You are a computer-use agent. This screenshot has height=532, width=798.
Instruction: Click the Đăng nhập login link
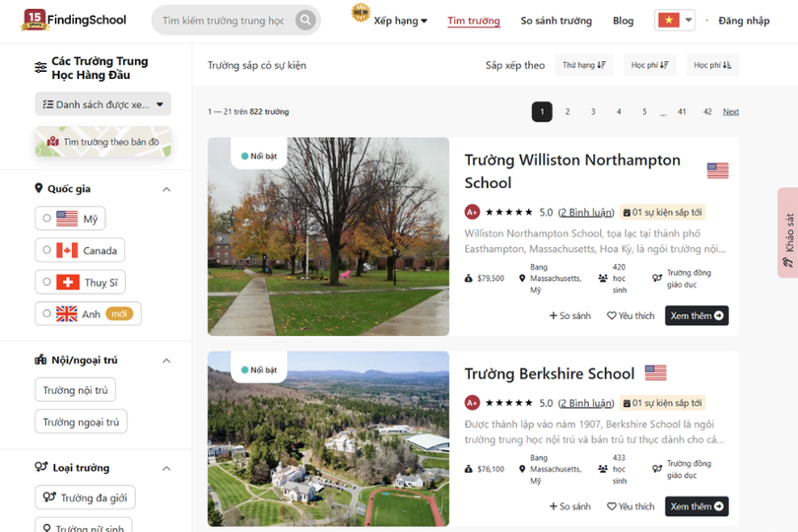(x=744, y=21)
